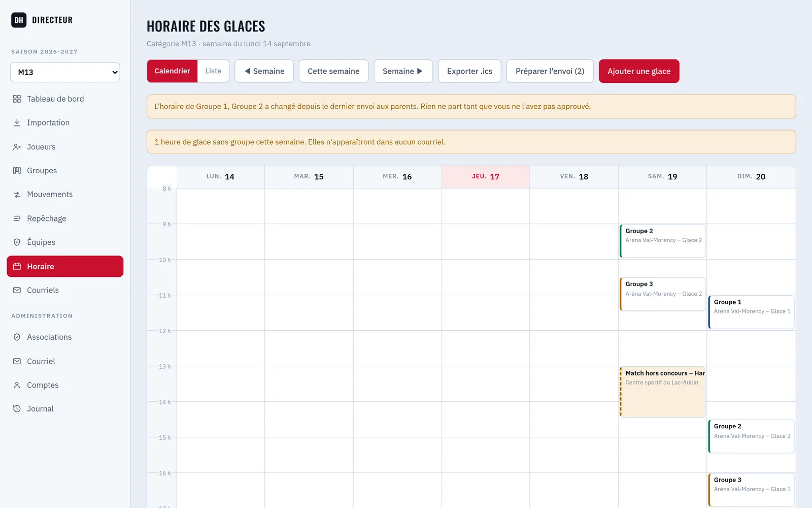Screen dimensions: 812x508
Task: Click the VEN. 18 day header
Action: click(x=574, y=177)
